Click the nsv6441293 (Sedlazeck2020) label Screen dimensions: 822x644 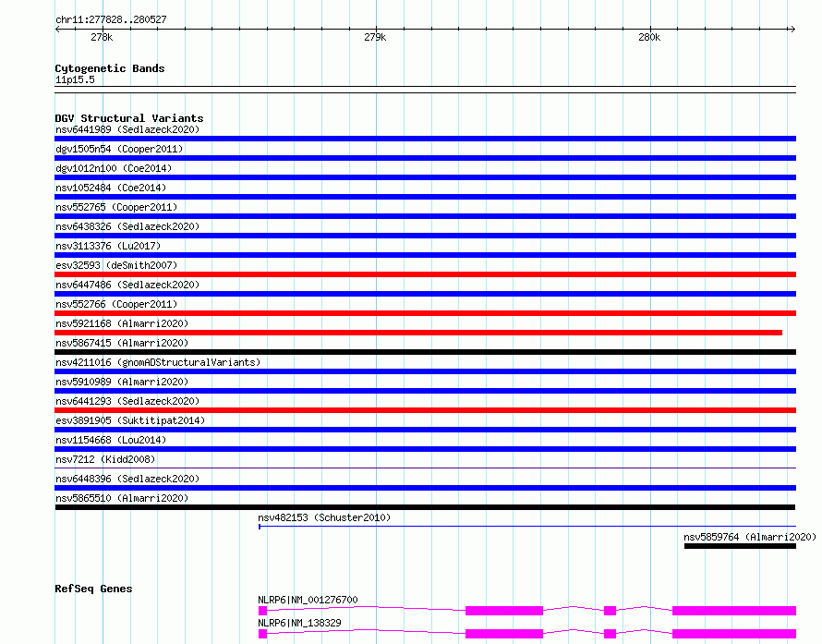click(x=127, y=401)
